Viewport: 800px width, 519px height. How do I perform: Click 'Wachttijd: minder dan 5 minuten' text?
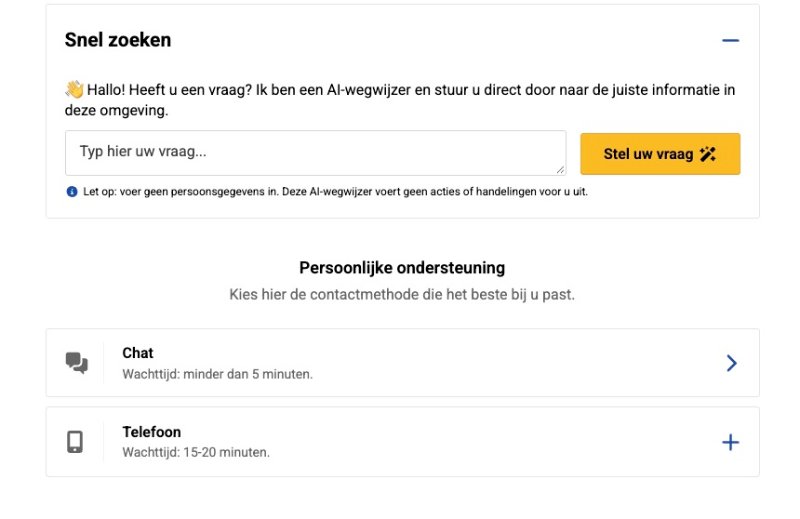pos(217,374)
